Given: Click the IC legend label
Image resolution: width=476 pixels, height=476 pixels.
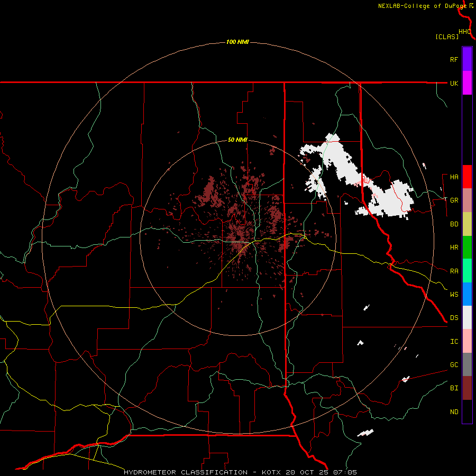Looking at the screenshot, I should click(454, 342).
